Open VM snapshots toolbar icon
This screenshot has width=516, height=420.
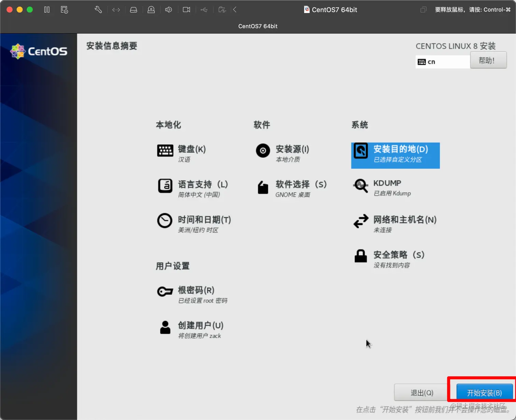point(64,10)
